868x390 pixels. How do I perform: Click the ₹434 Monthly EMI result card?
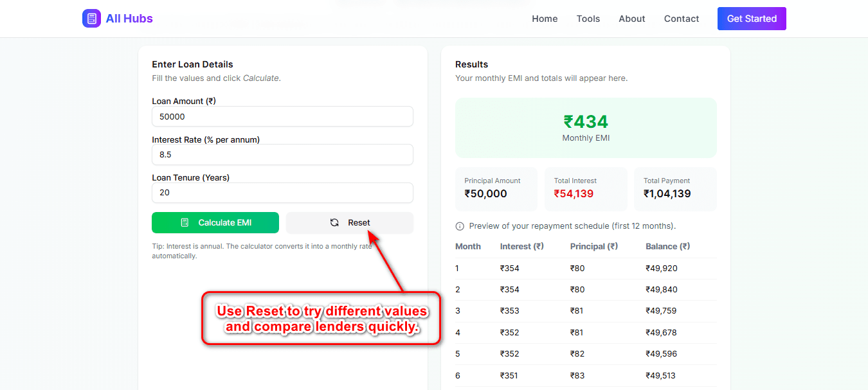pyautogui.click(x=586, y=128)
